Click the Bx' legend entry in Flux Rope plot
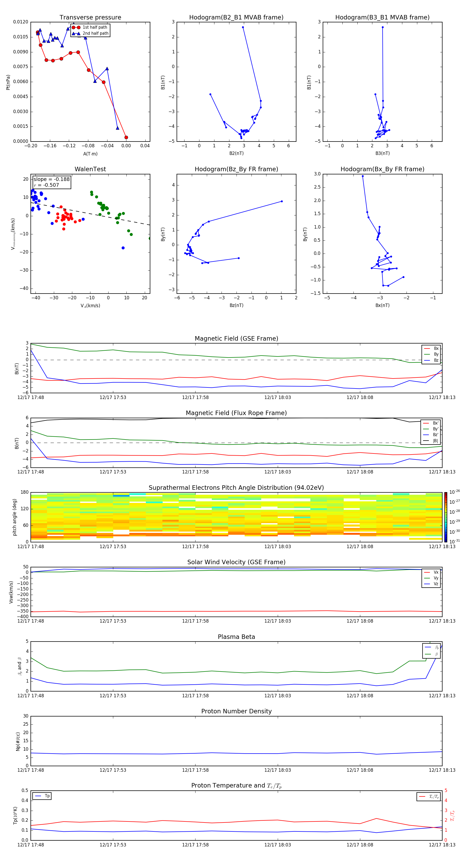The width and height of the screenshot is (473, 868). [x=431, y=423]
